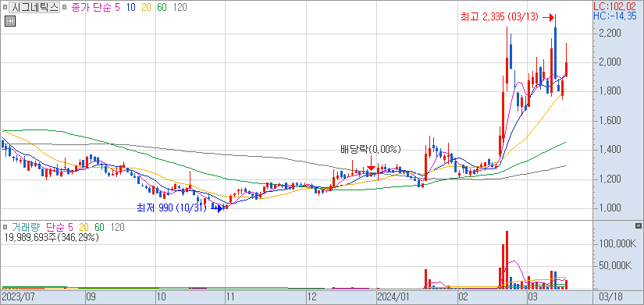Image resolution: width=644 pixels, height=305 pixels.
Task: Select the orange 20-day price moving average label
Action: click(147, 7)
